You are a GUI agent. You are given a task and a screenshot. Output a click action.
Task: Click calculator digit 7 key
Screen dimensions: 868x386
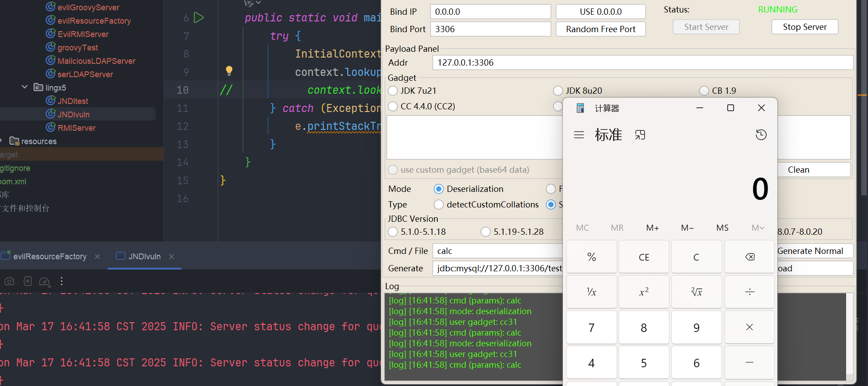pyautogui.click(x=591, y=328)
